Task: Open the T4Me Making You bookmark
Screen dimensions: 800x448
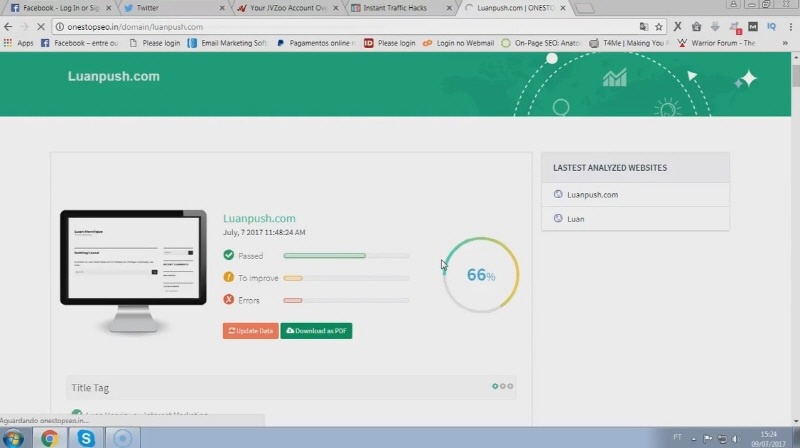Action: pyautogui.click(x=629, y=43)
